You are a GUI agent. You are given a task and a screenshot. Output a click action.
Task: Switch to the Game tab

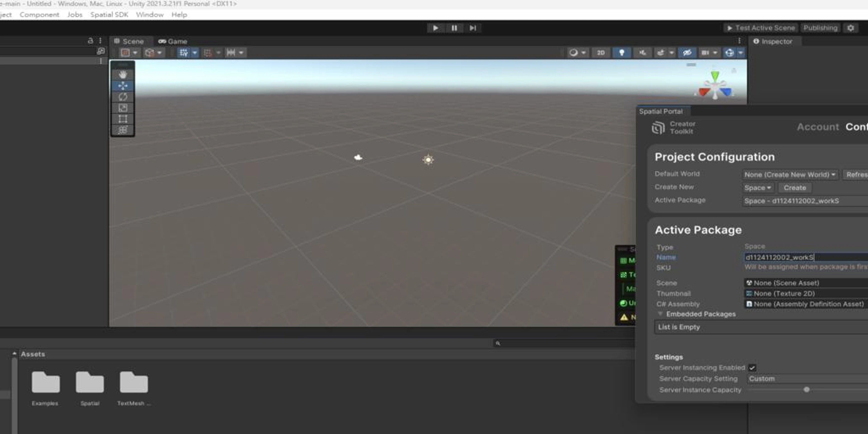pos(173,41)
